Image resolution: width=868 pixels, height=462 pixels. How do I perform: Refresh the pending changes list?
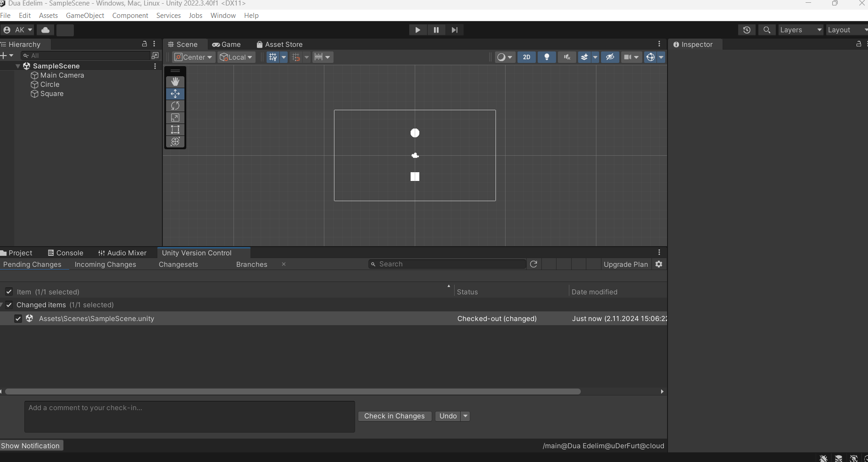coord(534,264)
